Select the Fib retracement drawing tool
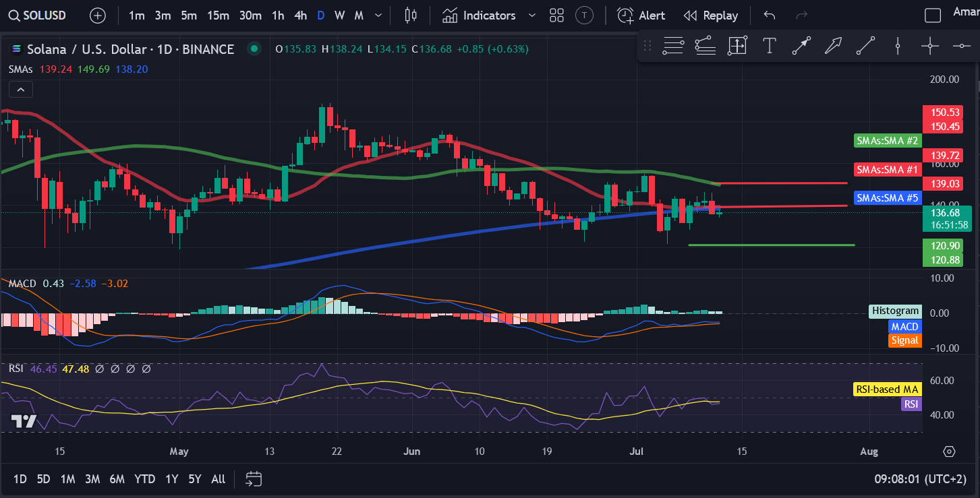The width and height of the screenshot is (980, 498). pos(673,46)
